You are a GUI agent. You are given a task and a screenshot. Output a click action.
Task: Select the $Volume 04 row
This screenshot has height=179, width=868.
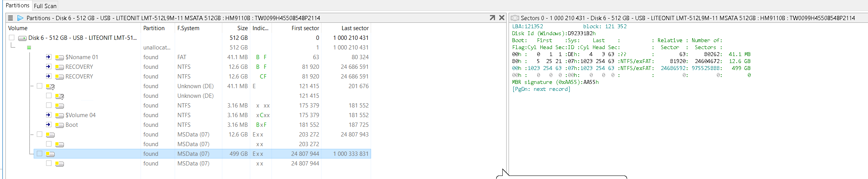pyautogui.click(x=188, y=115)
